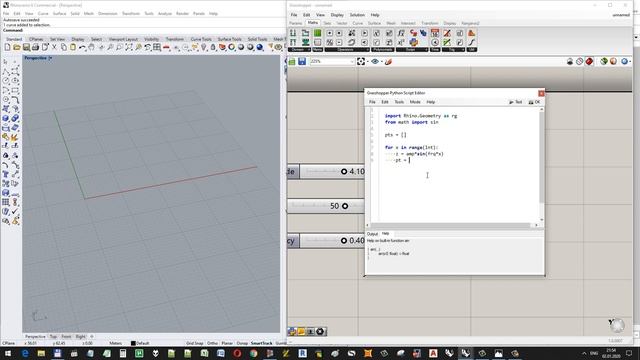640x360 pixels.
Task: Click the green grid Matrix component icon
Action: tap(317, 33)
